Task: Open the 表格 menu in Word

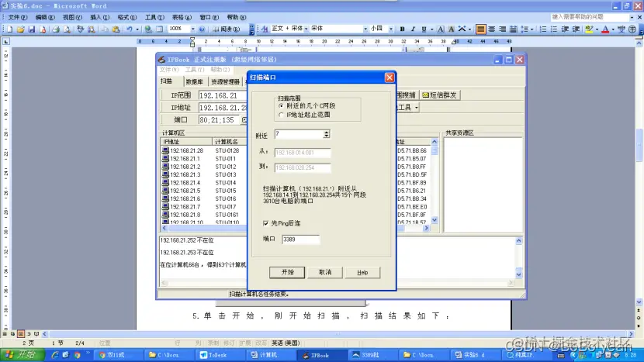Action: (x=182, y=17)
